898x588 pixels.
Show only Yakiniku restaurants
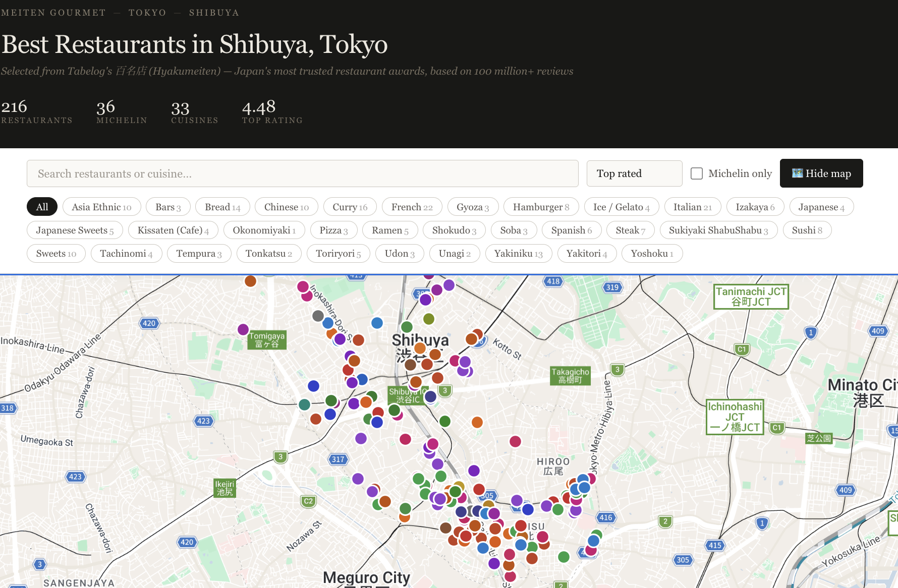519,253
